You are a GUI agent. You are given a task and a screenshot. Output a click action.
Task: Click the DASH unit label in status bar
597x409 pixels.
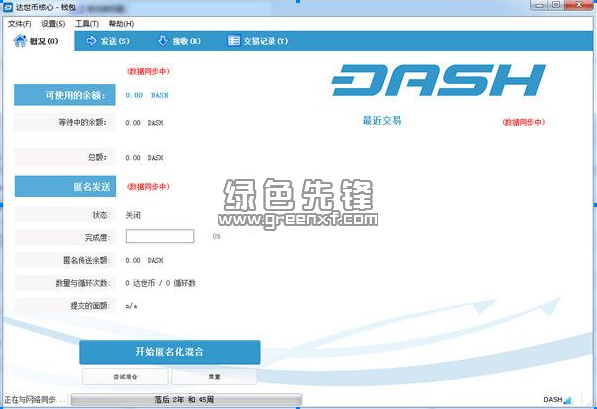553,399
